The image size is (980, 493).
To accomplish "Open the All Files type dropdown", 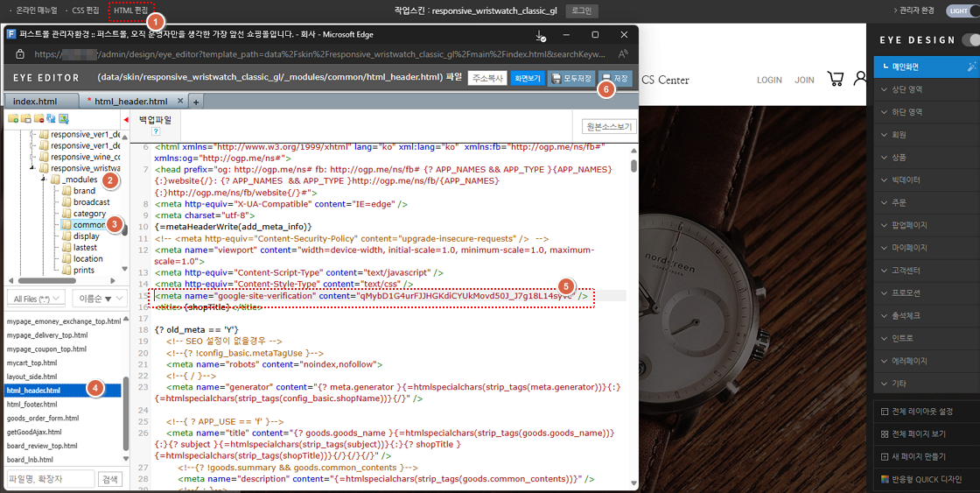I will [x=35, y=299].
